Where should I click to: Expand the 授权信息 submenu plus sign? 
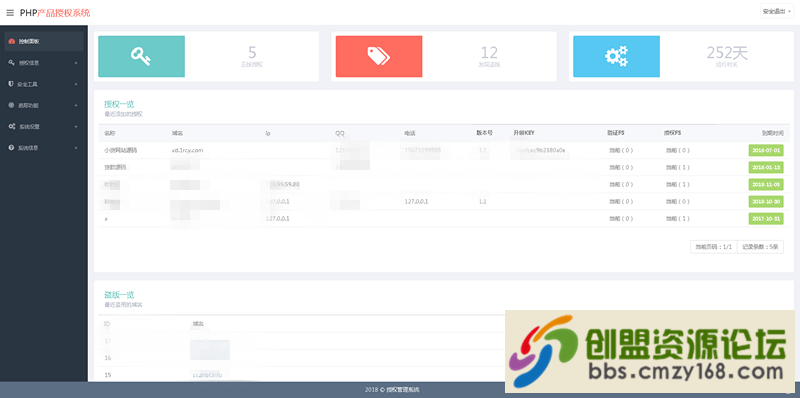[x=76, y=63]
